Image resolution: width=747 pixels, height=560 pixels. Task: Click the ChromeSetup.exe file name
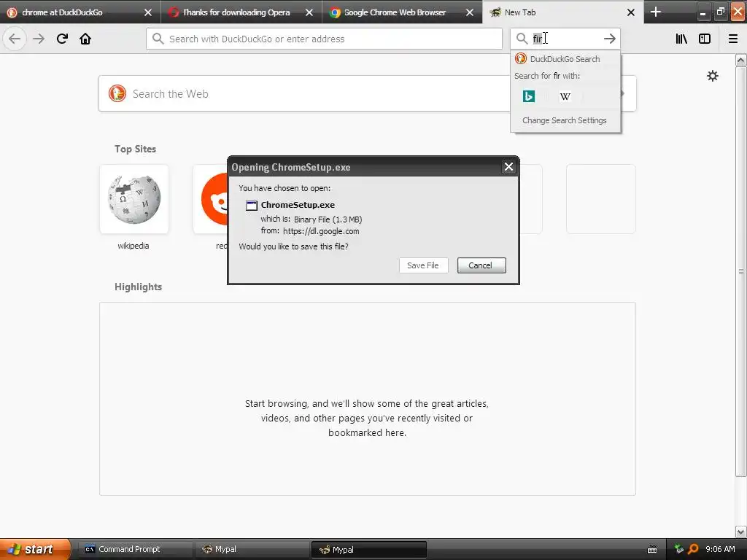[x=298, y=205]
